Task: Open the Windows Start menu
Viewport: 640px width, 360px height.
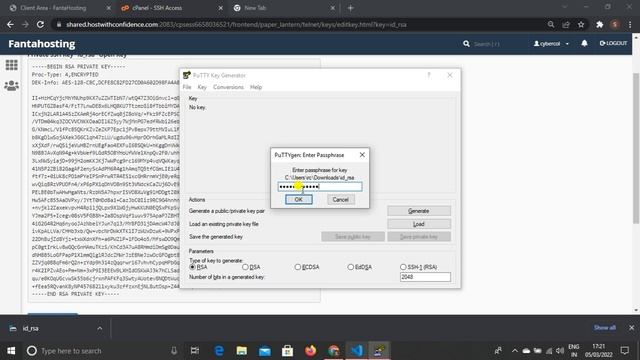Action: pos(11,351)
